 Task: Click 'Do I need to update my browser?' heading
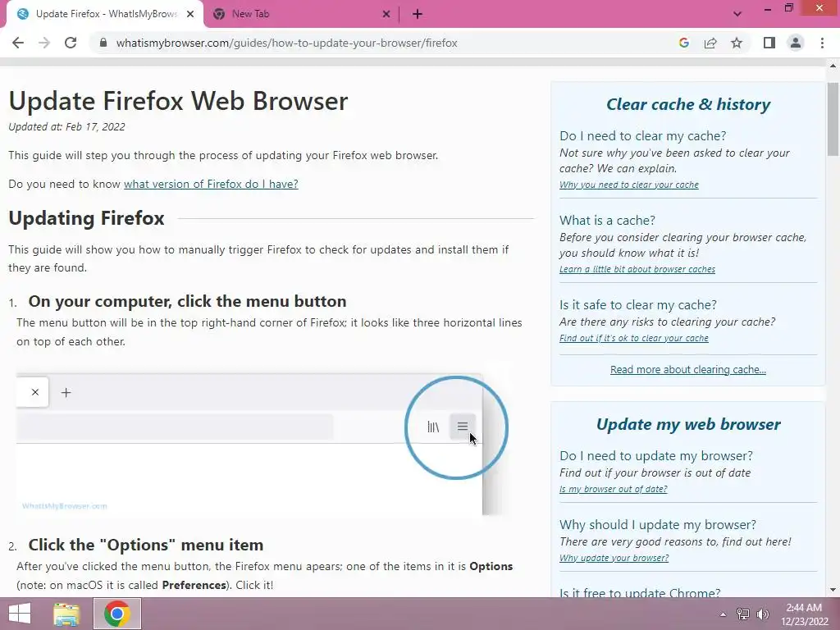[656, 456]
